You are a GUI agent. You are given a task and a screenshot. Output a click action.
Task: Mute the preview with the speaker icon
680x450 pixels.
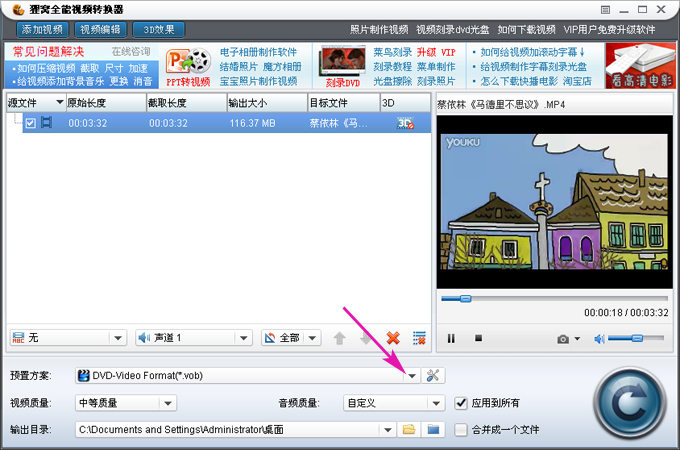(x=599, y=339)
